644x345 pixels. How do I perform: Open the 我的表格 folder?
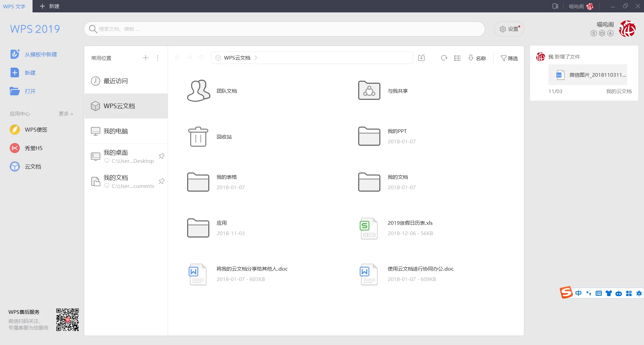click(x=216, y=182)
